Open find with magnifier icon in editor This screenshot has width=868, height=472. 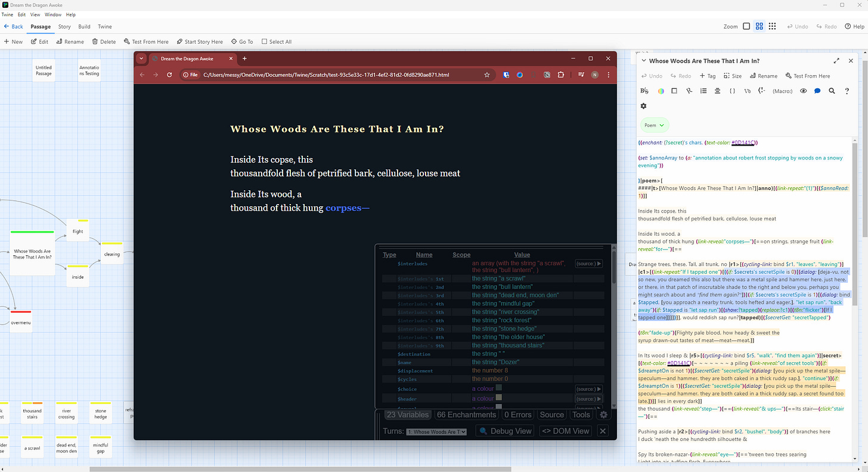click(x=832, y=91)
